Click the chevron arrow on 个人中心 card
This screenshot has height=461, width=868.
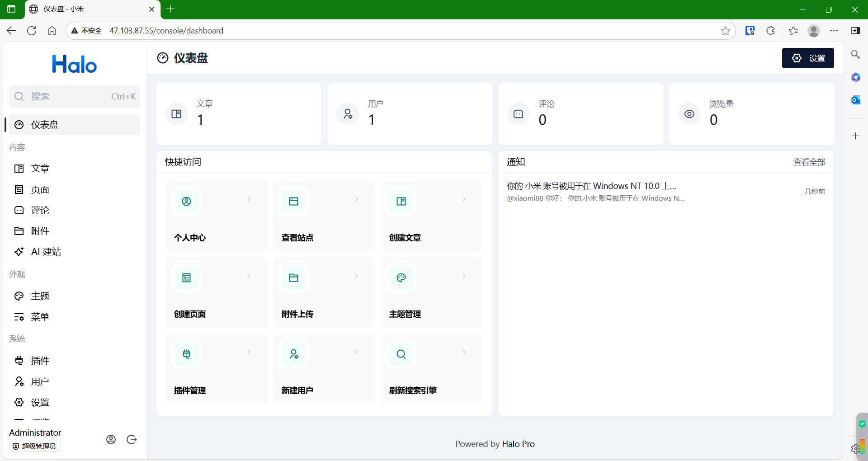tap(249, 199)
